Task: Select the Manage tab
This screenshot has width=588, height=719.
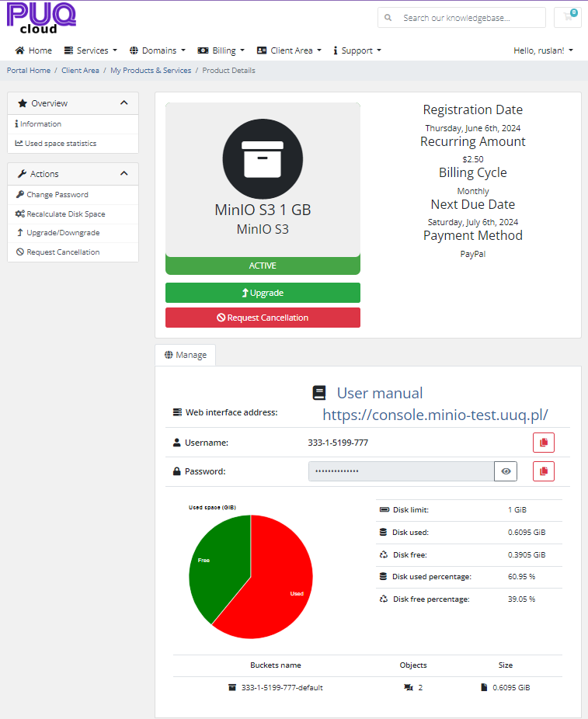Action: pos(186,355)
